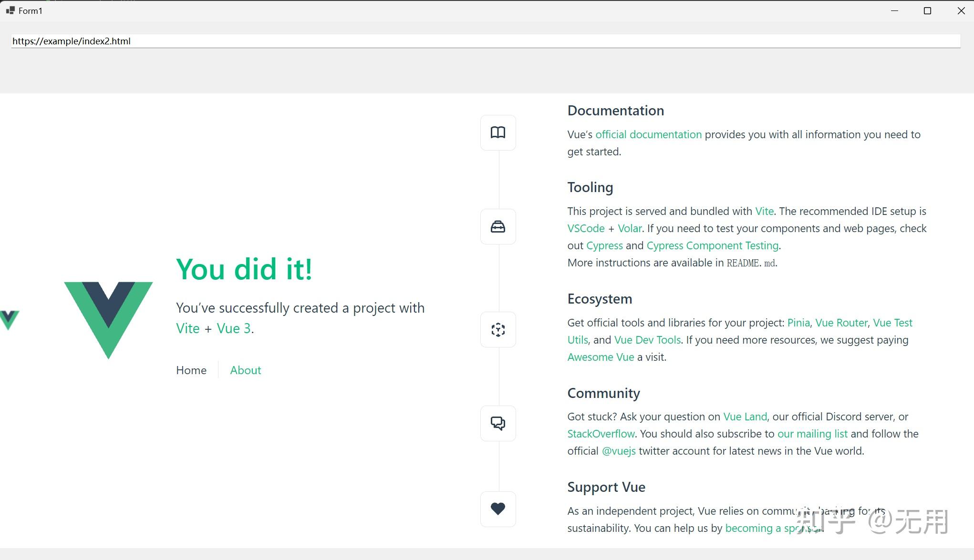Visit the Vue Router link
Screen dimensions: 974x560
coord(841,323)
